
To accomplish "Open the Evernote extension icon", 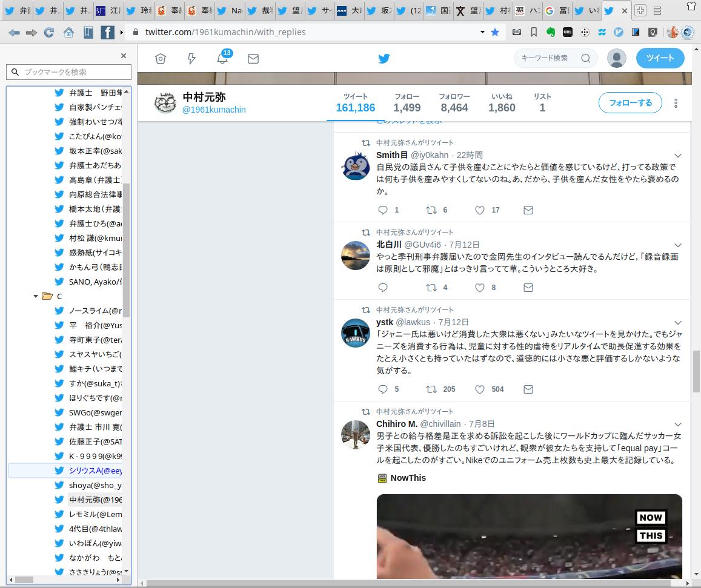I will [x=551, y=32].
